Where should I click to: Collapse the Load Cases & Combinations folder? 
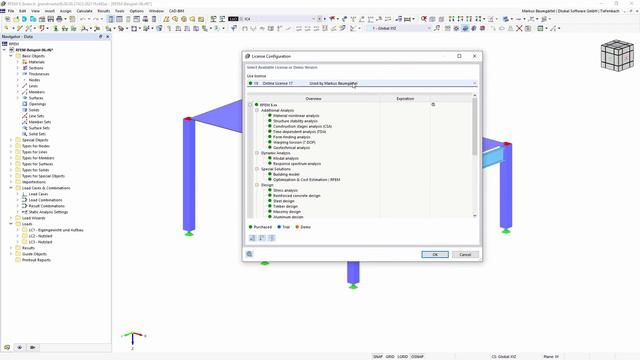coord(11,188)
